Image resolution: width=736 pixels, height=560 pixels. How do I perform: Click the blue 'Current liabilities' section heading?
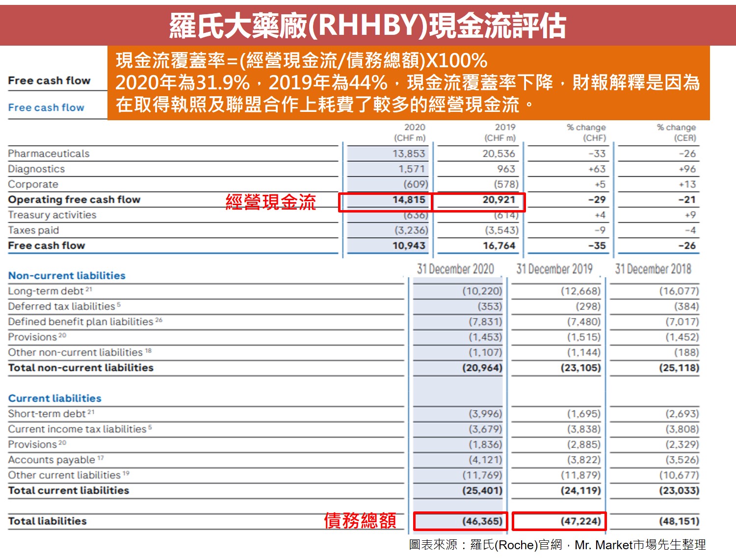pyautogui.click(x=54, y=399)
